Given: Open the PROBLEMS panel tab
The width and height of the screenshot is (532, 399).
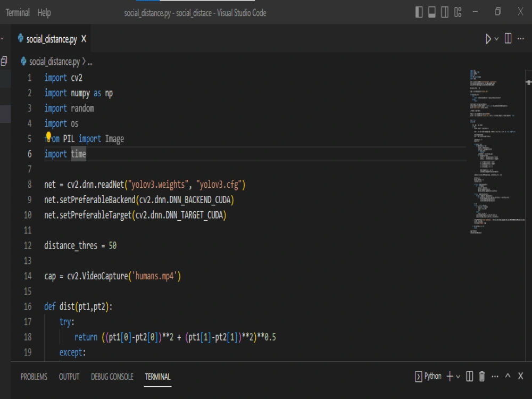Looking at the screenshot, I should [x=34, y=376].
